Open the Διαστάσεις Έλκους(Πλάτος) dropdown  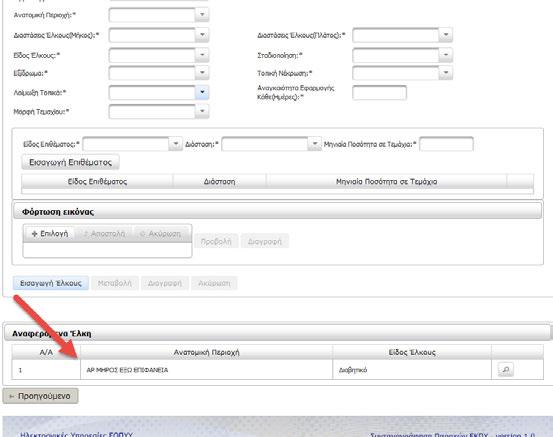coord(446,35)
